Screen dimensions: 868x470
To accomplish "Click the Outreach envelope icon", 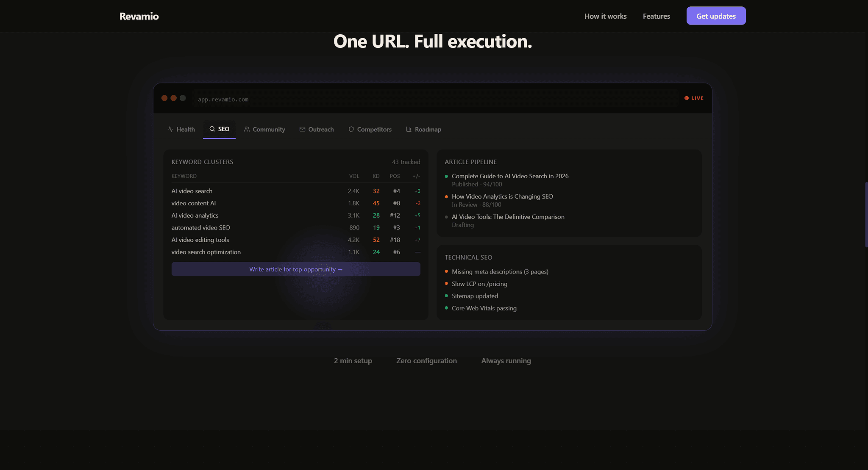I will (x=302, y=129).
